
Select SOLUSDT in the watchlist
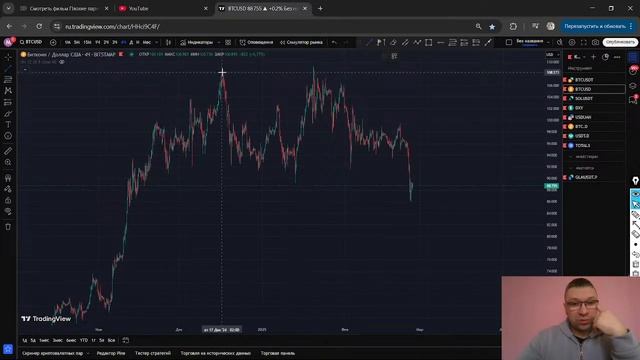594,98
